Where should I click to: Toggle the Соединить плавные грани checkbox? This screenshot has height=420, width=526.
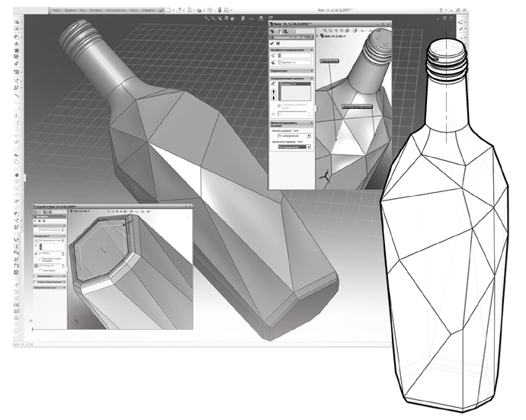point(279,106)
